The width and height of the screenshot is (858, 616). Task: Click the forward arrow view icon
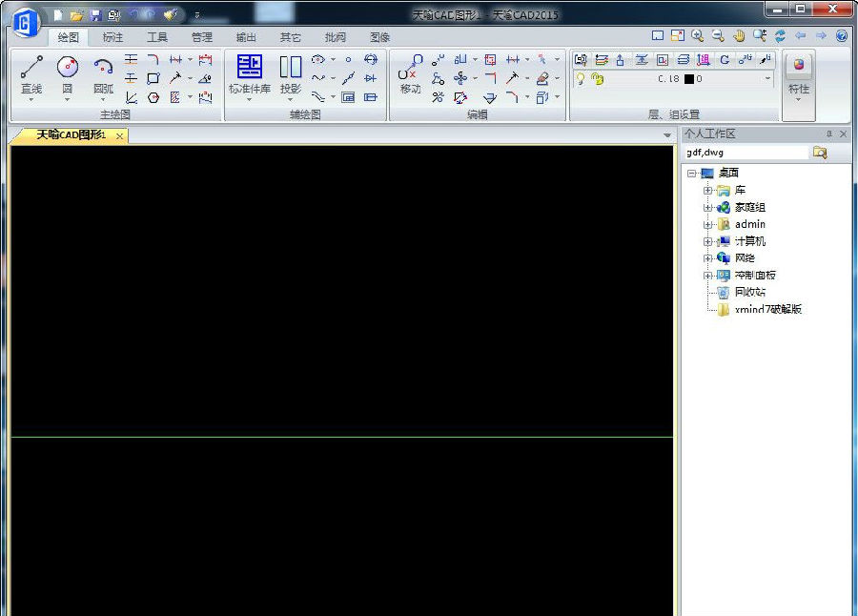pos(821,35)
